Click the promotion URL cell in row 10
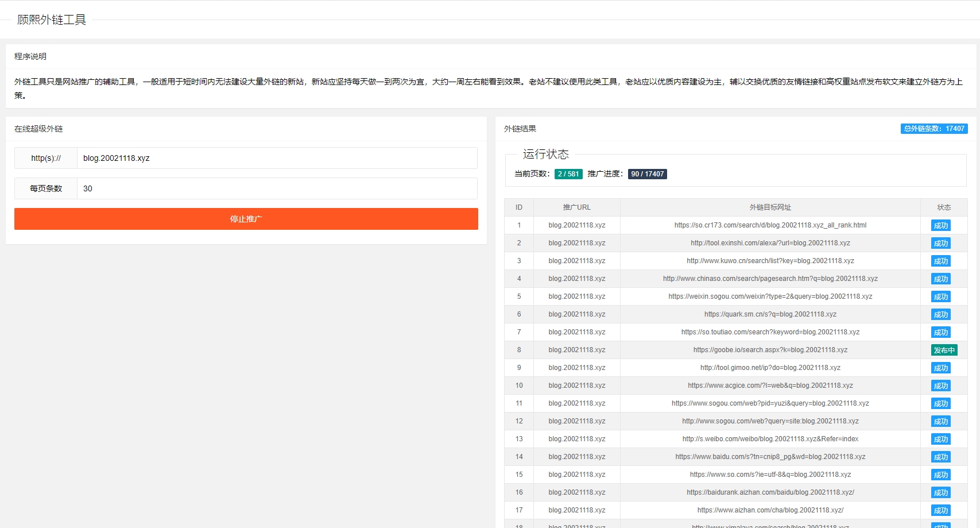This screenshot has height=528, width=980. click(x=577, y=386)
